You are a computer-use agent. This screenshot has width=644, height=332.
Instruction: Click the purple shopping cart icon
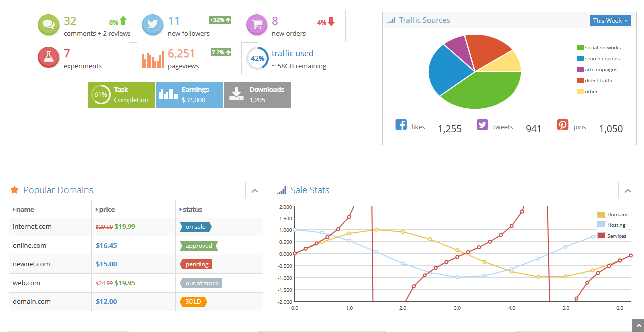[257, 25]
